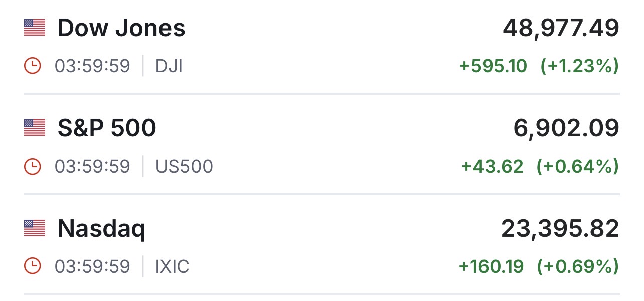Viewport: 644px width, 301px height.
Task: Click the +0.64% S&P 500 percent change
Action: coord(577,166)
